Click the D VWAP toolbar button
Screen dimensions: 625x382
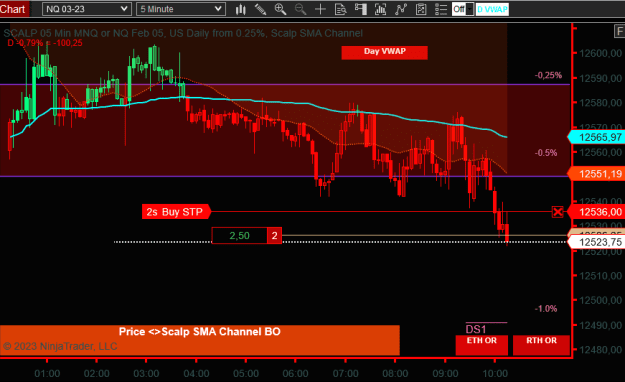point(492,9)
